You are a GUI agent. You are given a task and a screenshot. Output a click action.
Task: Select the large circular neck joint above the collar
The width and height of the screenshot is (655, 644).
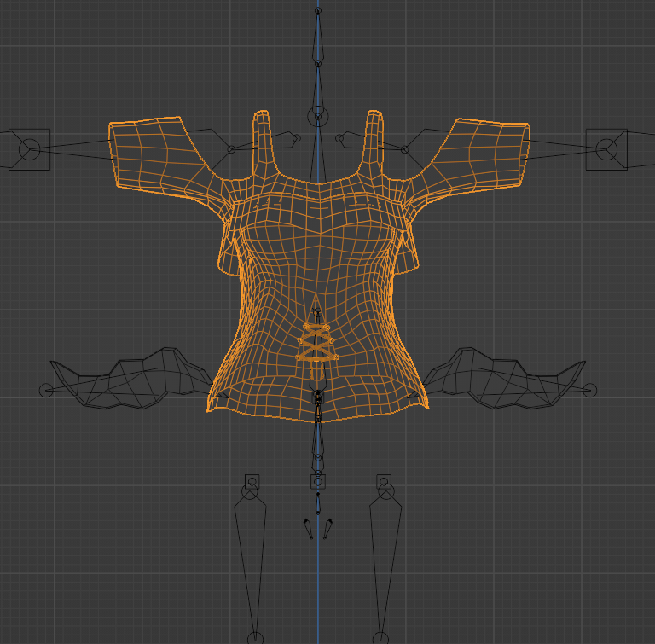coord(318,116)
